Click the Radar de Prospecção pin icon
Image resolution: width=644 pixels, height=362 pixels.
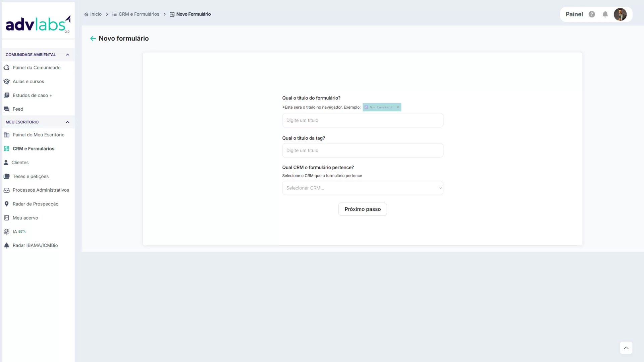click(x=6, y=204)
